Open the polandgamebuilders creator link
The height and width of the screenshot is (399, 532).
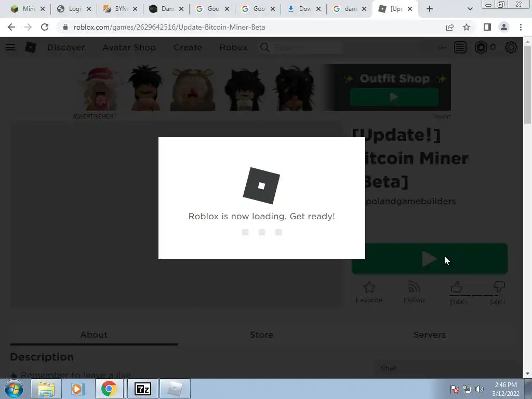(x=410, y=201)
